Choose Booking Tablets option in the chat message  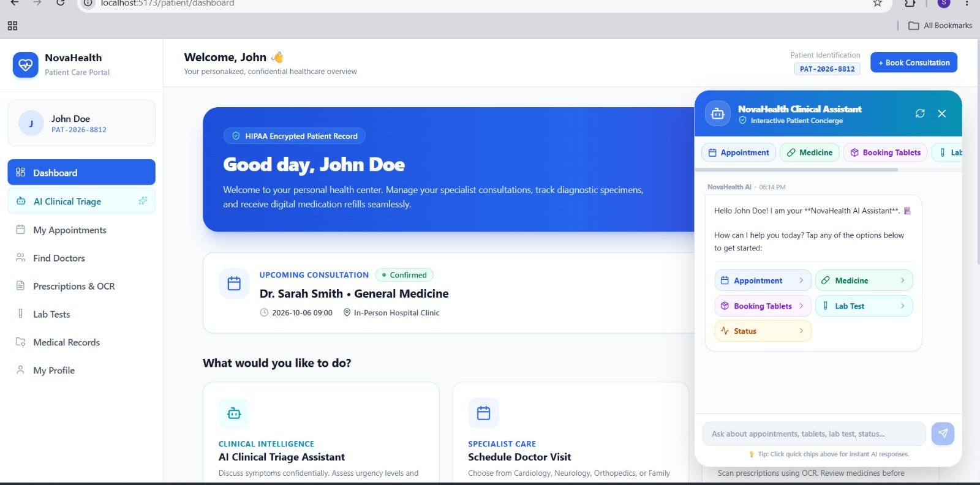(763, 306)
